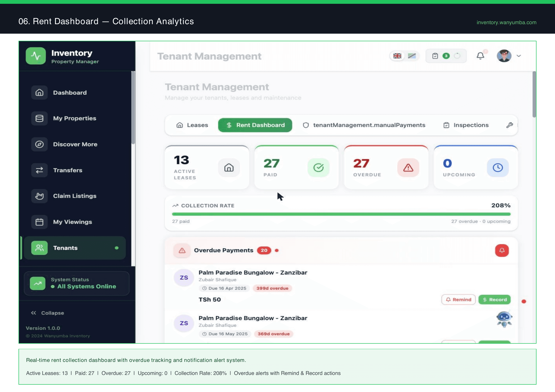
Task: Switch to the Inspections tab
Action: click(466, 125)
